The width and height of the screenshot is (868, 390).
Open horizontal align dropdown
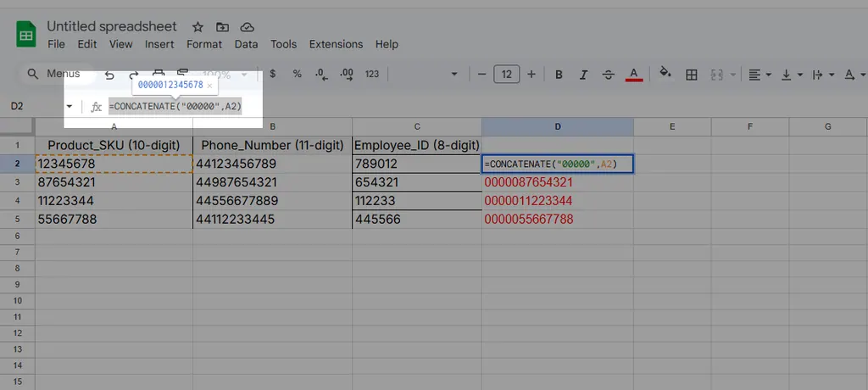click(760, 75)
